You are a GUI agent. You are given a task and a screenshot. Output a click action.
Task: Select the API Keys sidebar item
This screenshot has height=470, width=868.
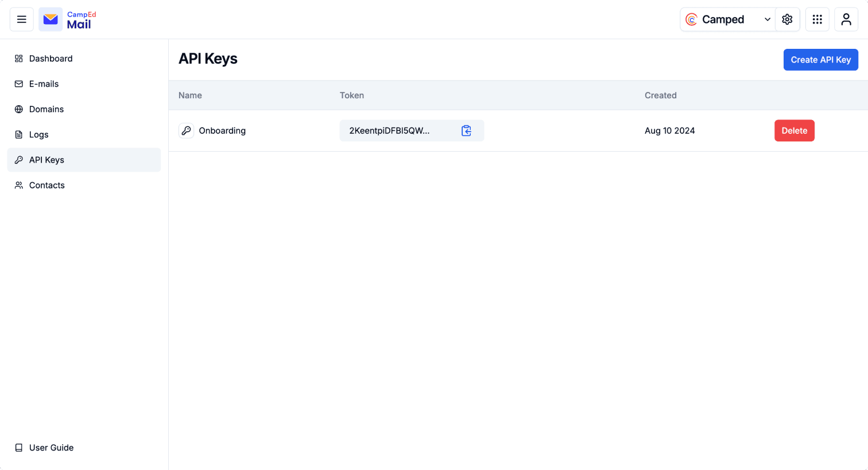84,160
